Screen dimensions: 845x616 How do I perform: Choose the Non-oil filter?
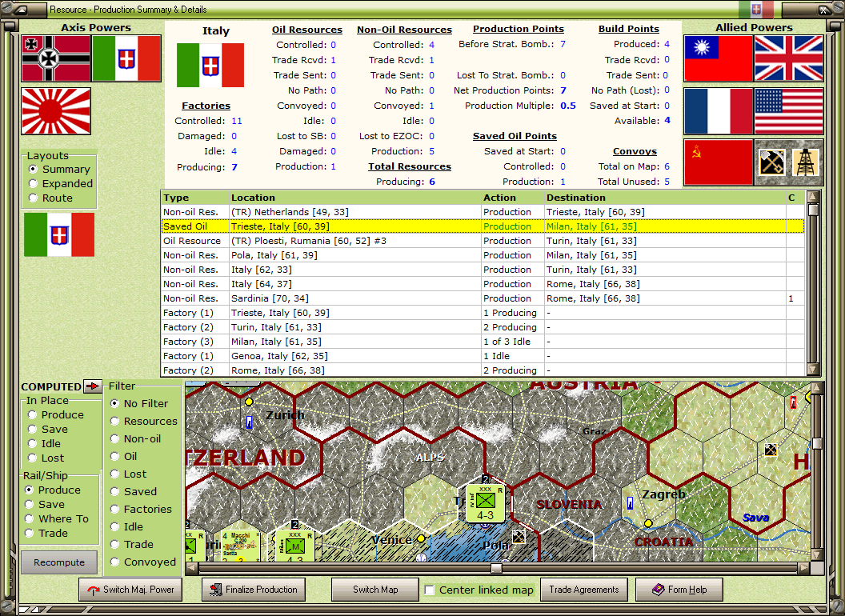(x=114, y=438)
